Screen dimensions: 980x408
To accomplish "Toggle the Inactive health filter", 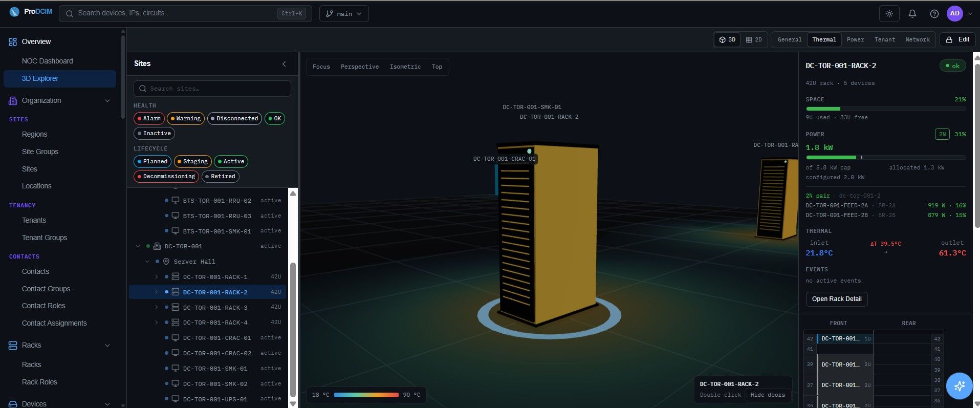I will (x=154, y=133).
